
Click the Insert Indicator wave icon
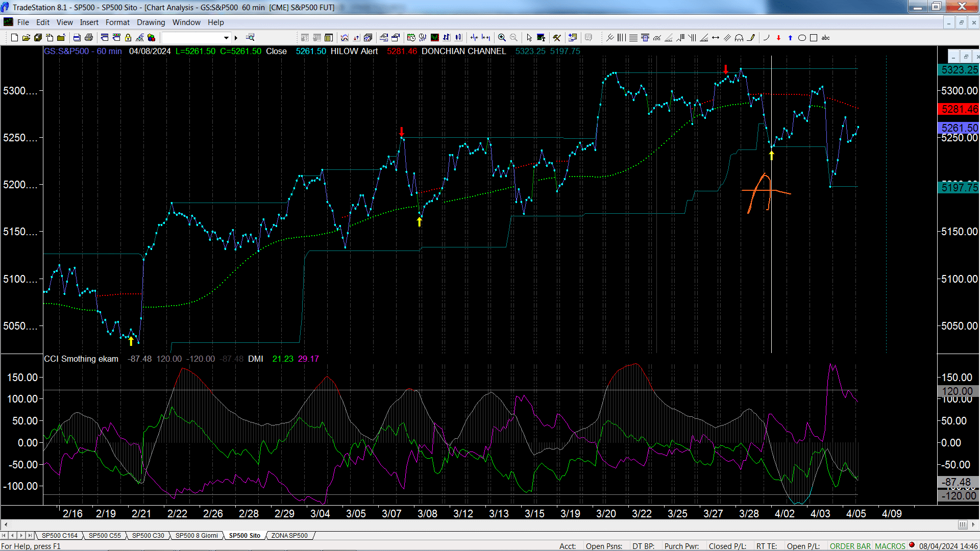[345, 38]
